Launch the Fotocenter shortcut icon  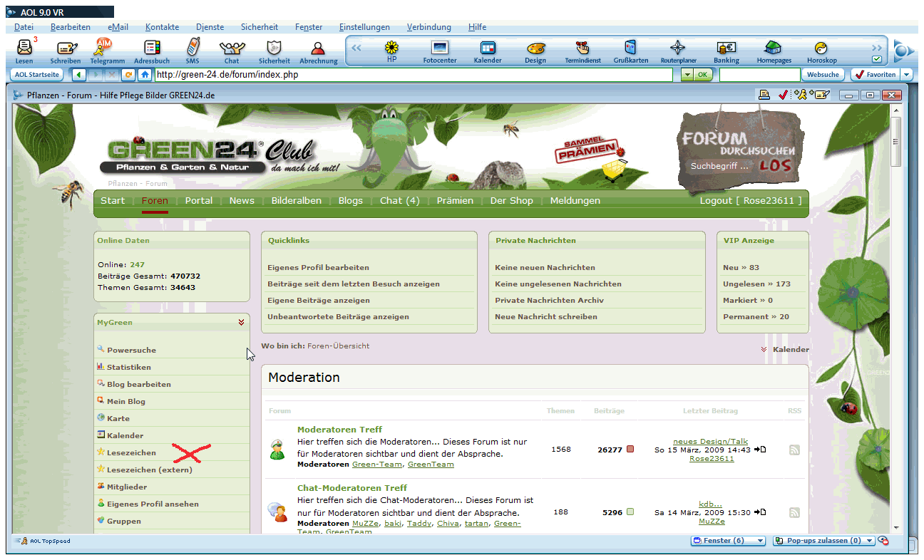point(440,48)
